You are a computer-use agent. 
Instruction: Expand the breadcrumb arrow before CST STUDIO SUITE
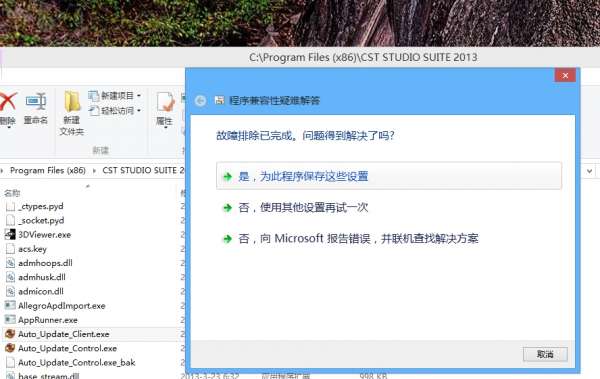(94, 171)
